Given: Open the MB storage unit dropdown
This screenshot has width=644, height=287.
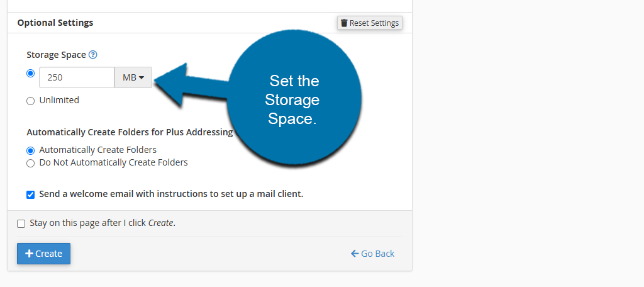Looking at the screenshot, I should (133, 77).
